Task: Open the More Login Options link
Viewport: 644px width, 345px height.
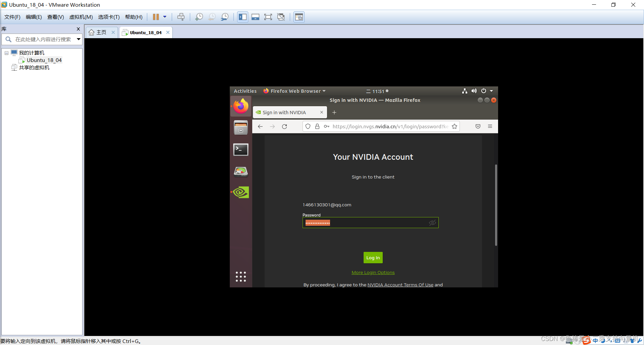Action: click(x=373, y=272)
